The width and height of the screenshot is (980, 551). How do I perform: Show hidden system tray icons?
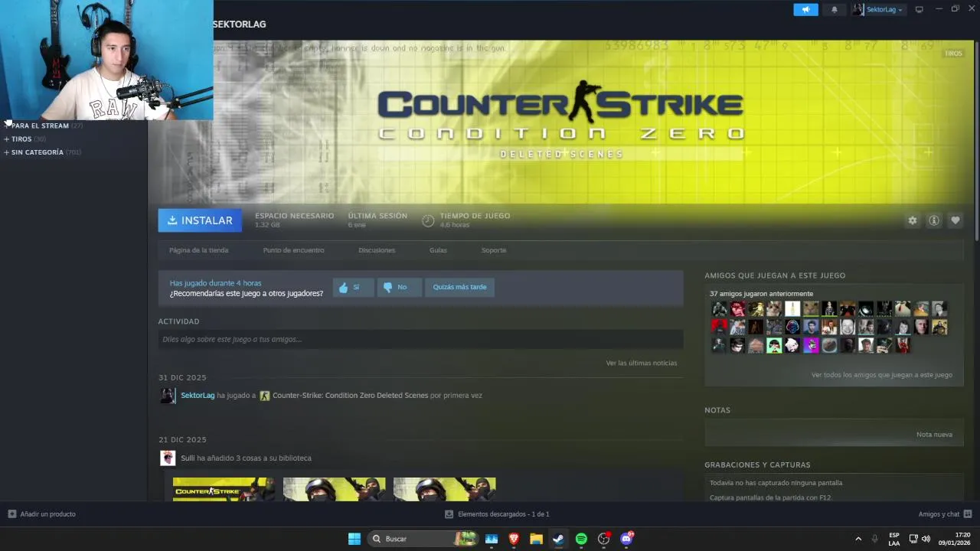858,539
